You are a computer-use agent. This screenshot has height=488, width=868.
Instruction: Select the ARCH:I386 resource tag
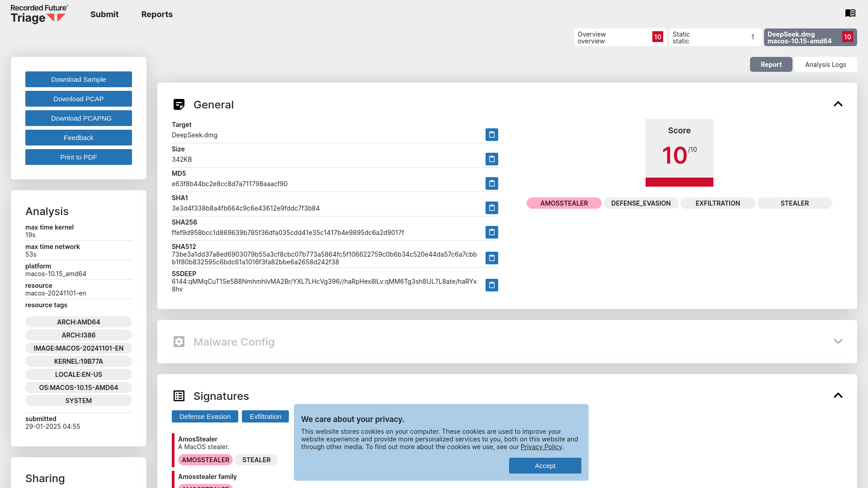pos(79,335)
